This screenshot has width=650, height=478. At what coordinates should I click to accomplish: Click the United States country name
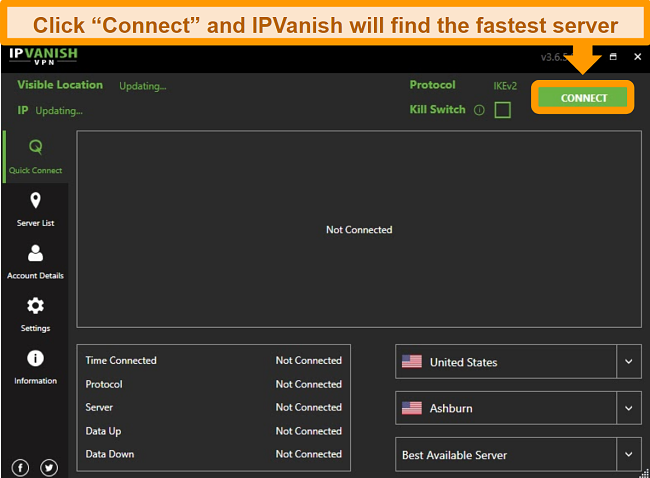coord(463,362)
